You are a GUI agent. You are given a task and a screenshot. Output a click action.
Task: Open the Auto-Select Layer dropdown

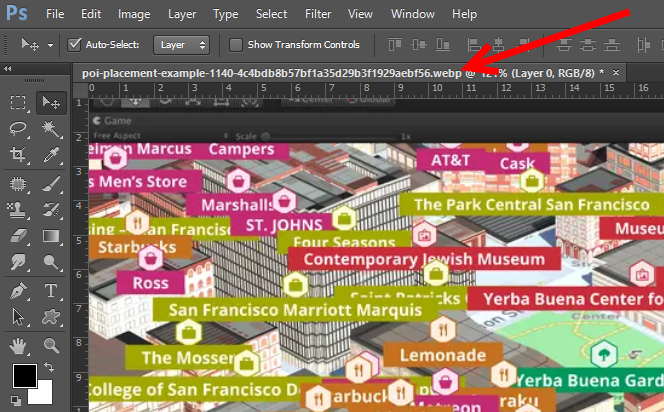pyautogui.click(x=181, y=45)
